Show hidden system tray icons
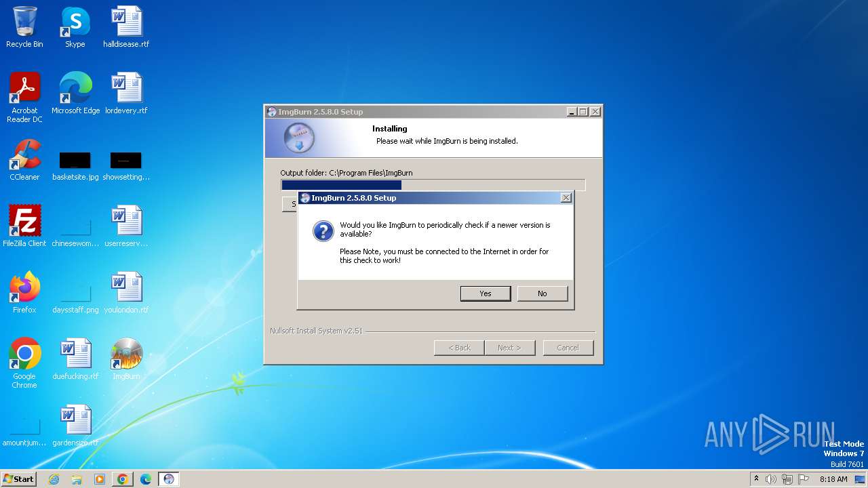868x488 pixels. (757, 479)
